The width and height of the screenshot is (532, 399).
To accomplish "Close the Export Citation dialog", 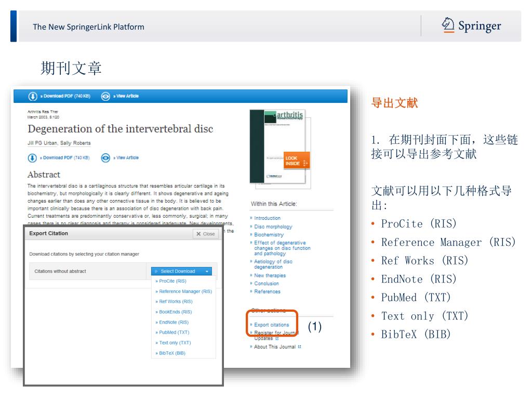I will pyautogui.click(x=205, y=234).
